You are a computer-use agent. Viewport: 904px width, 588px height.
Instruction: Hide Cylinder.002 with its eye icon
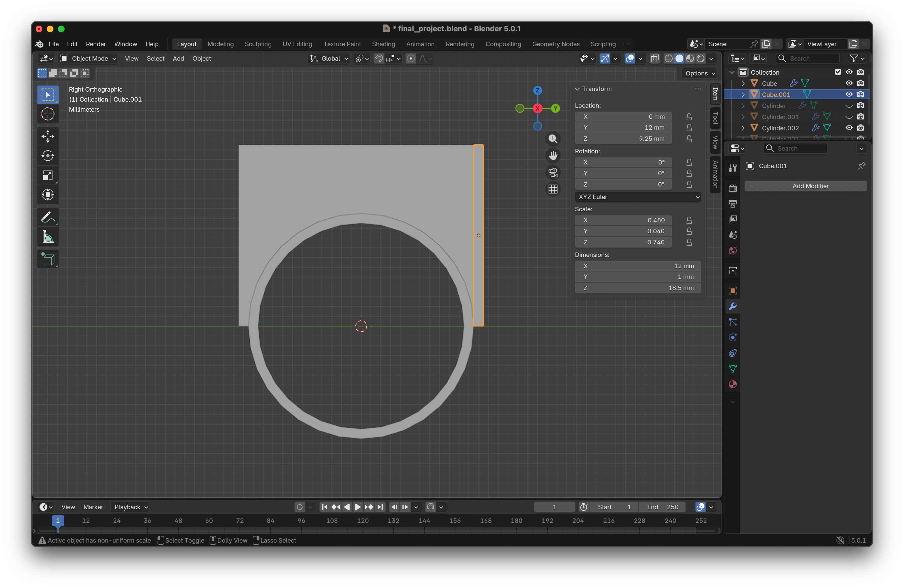849,128
